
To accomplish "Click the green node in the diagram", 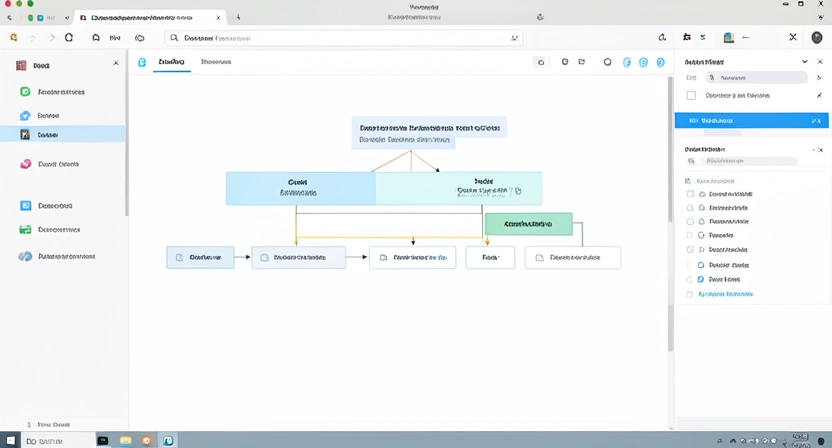I will point(528,224).
